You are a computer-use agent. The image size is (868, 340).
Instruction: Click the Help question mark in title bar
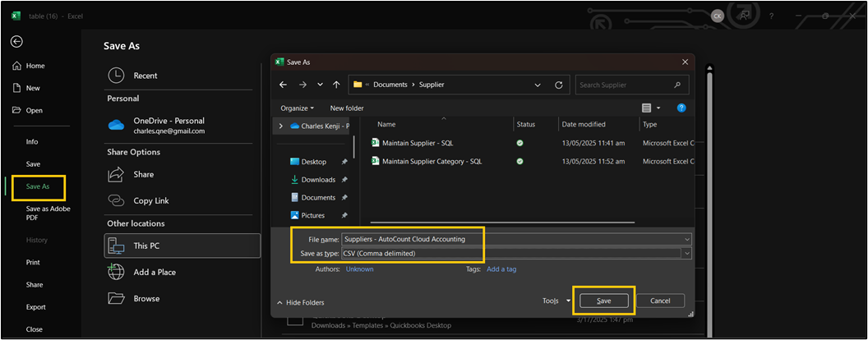(772, 16)
